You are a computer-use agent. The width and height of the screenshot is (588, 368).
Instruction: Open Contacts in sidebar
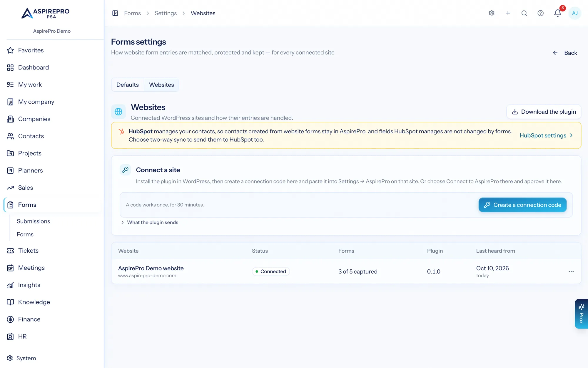tap(52, 136)
